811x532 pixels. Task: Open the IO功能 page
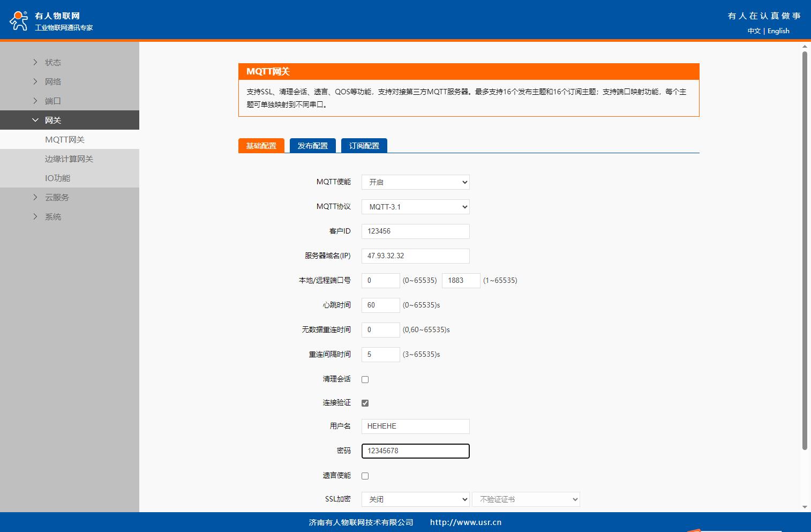57,178
